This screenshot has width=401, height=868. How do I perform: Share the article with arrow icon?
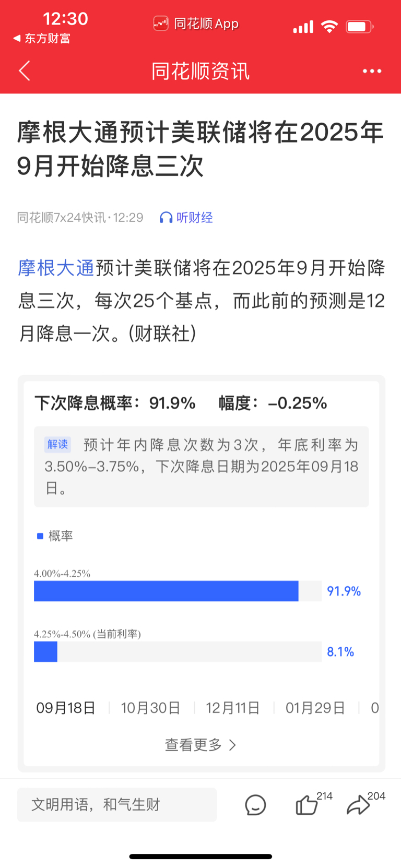358,805
